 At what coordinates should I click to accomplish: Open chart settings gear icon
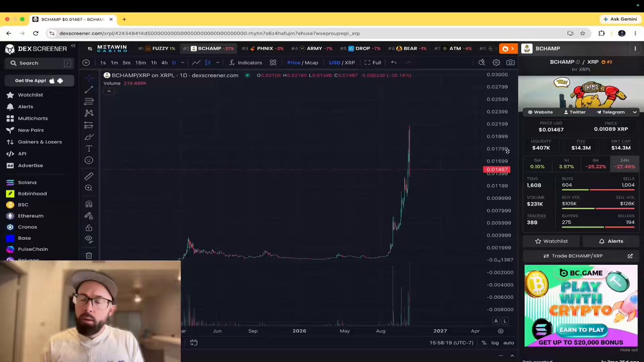(x=496, y=63)
